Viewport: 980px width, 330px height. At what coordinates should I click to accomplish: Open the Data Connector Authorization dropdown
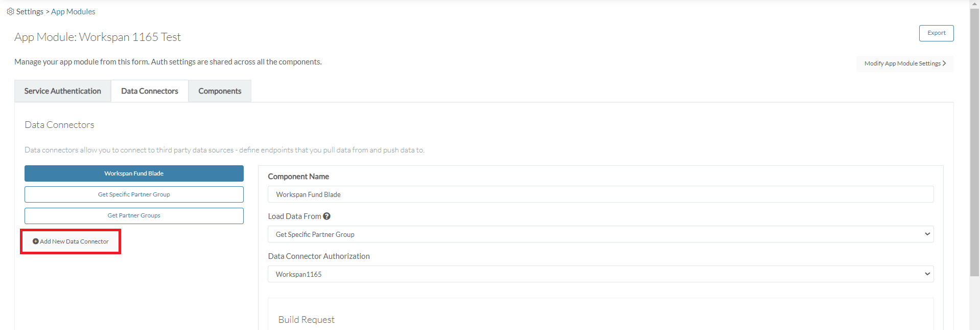[600, 274]
